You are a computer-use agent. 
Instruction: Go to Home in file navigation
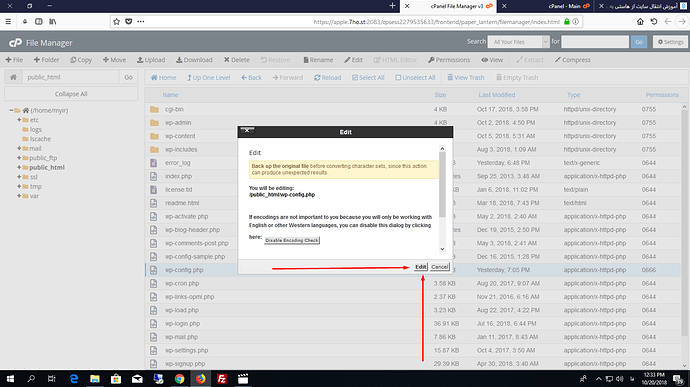click(x=163, y=77)
